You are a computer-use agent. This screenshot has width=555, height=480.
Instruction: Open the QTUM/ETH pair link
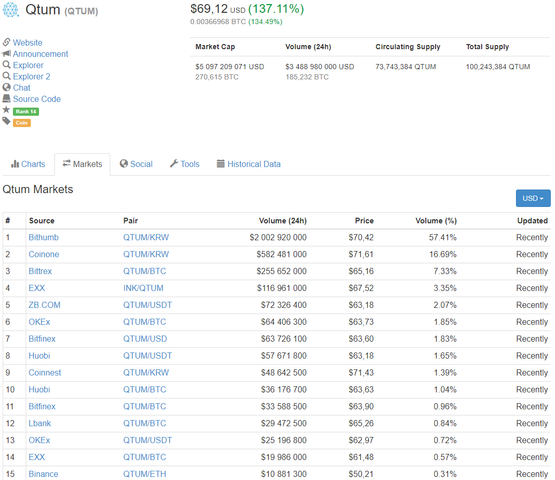pyautogui.click(x=144, y=474)
